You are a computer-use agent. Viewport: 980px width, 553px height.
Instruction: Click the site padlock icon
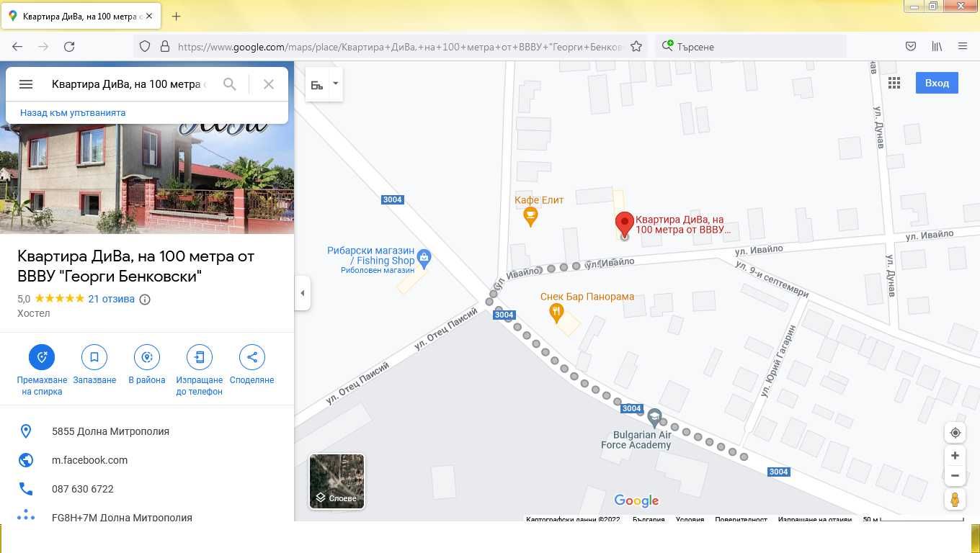[x=165, y=46]
